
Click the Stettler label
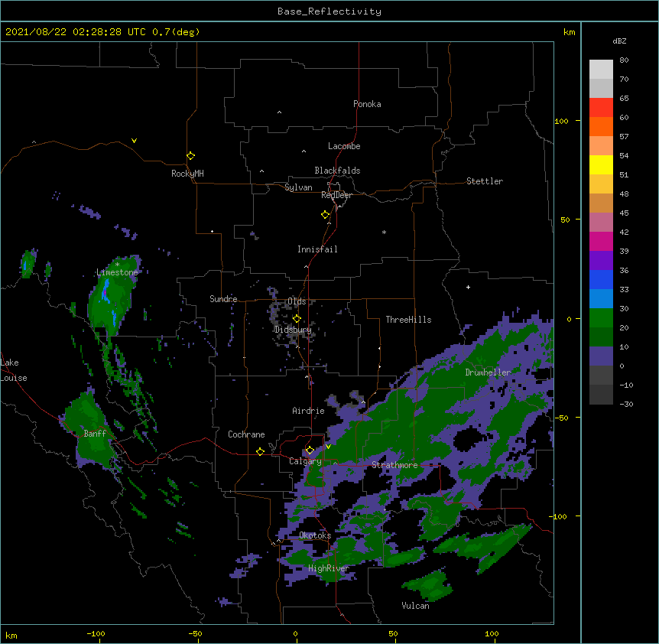pos(485,181)
